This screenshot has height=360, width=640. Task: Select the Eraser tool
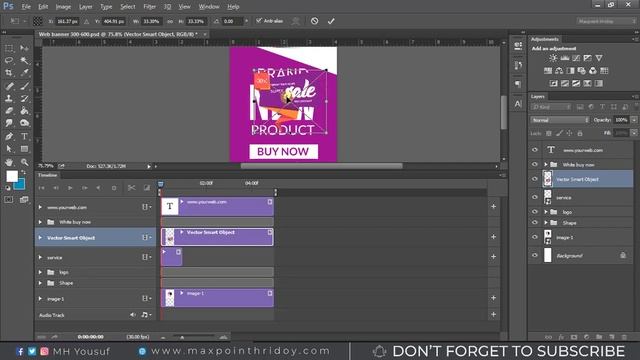pyautogui.click(x=9, y=111)
